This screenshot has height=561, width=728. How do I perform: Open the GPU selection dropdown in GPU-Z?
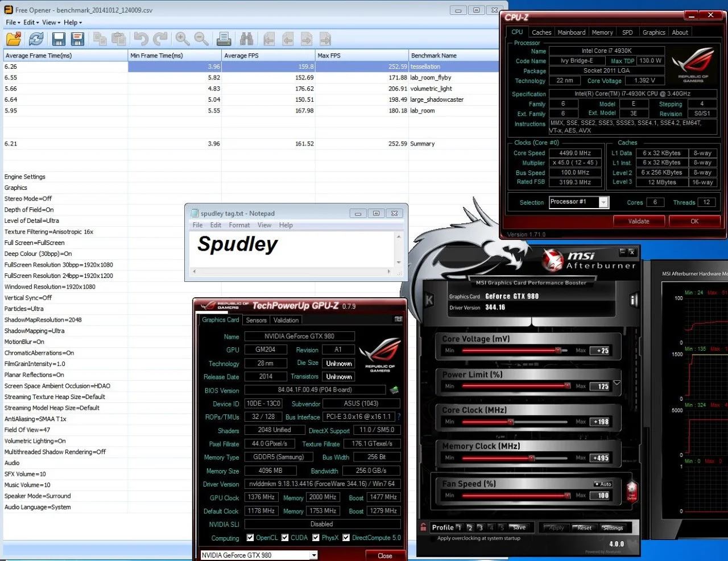point(313,555)
